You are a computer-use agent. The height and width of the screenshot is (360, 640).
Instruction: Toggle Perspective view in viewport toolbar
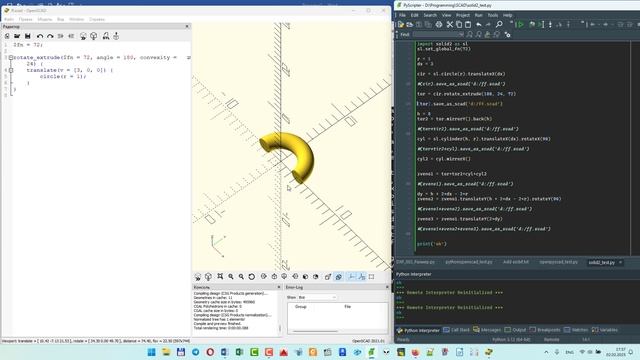(328, 277)
